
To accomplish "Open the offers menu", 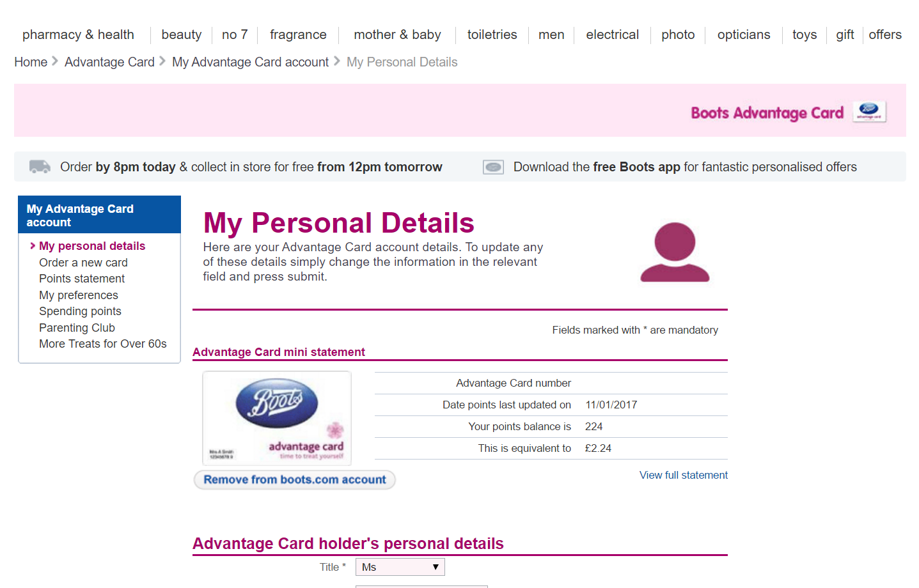I will click(885, 35).
